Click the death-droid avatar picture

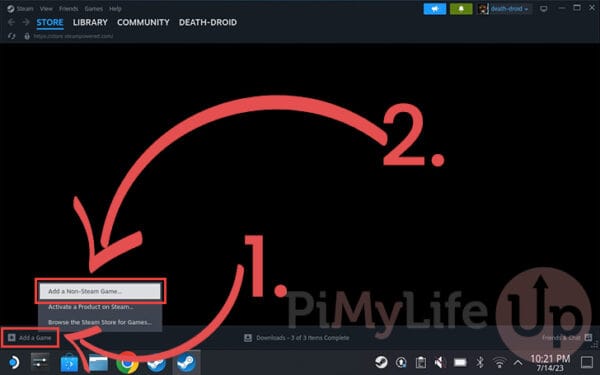click(x=483, y=9)
